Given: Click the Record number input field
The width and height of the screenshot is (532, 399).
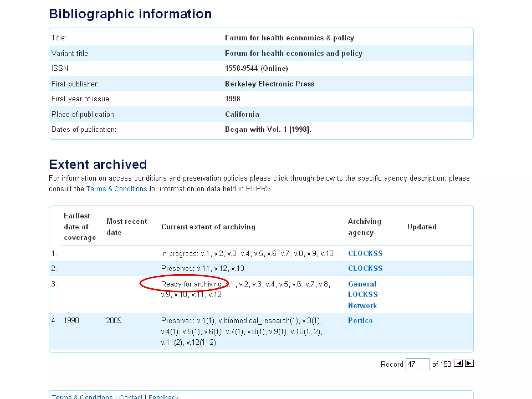Looking at the screenshot, I should pos(417,364).
